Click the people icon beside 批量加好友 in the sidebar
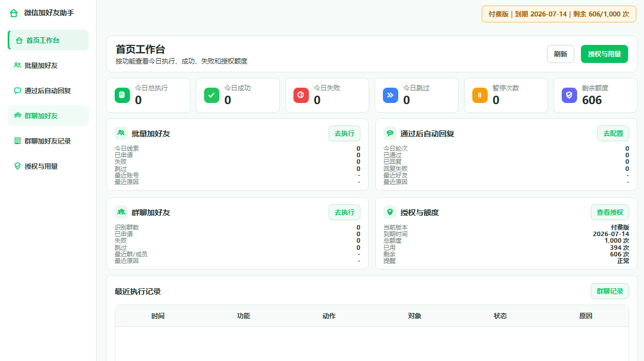Image resolution: width=644 pixels, height=361 pixels. [x=17, y=65]
